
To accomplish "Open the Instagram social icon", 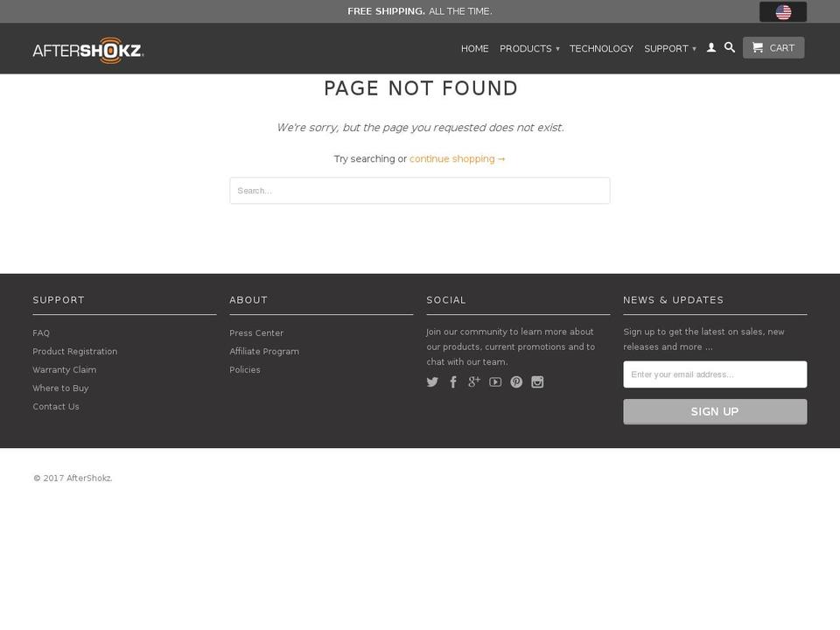I will click(x=537, y=381).
